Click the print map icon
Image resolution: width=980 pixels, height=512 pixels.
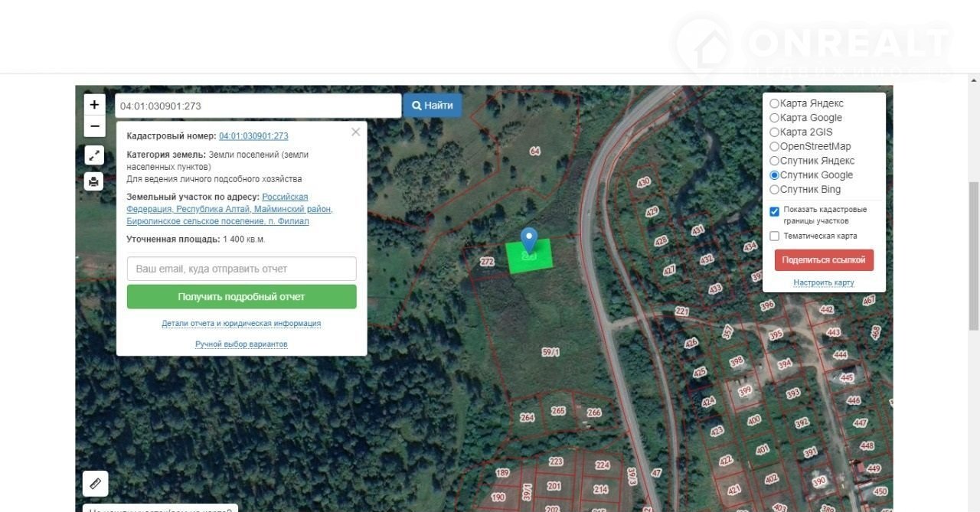(x=94, y=181)
